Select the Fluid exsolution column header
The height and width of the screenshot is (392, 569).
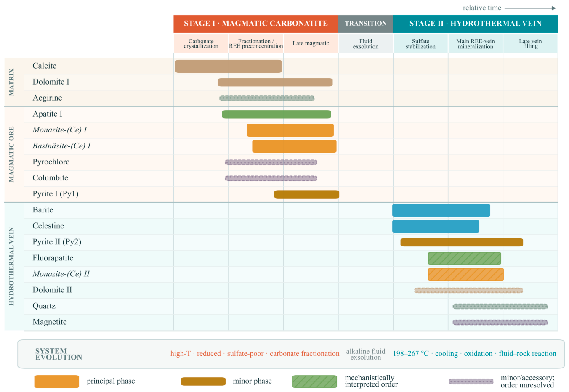(366, 44)
